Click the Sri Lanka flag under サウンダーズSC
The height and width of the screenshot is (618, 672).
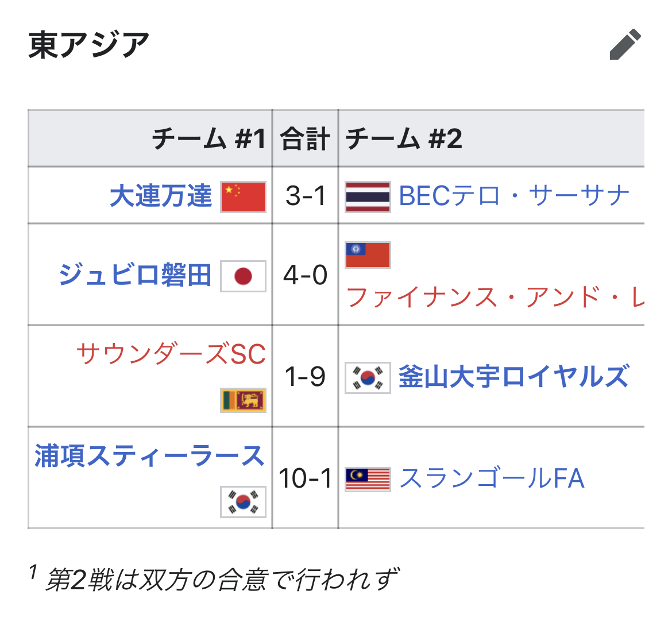(x=243, y=400)
